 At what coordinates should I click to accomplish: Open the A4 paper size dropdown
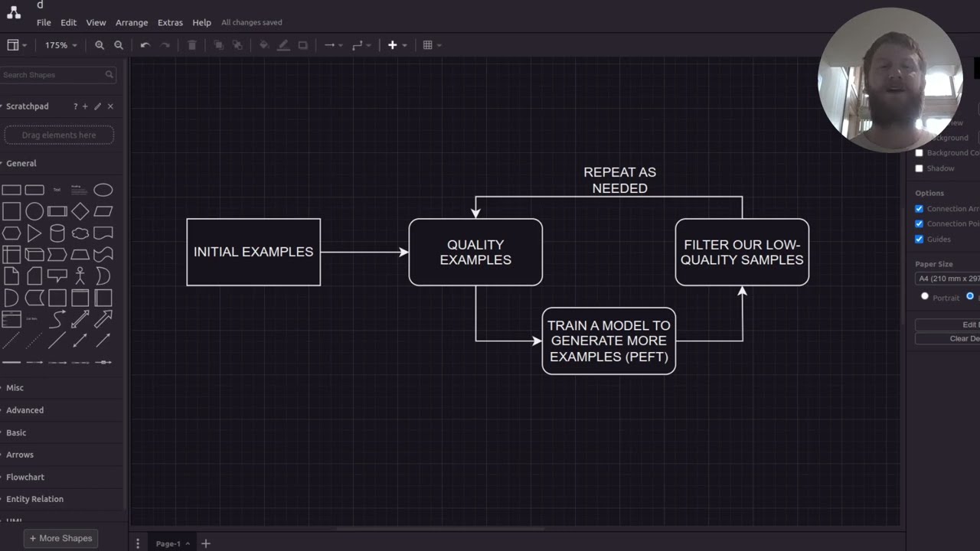pos(948,279)
